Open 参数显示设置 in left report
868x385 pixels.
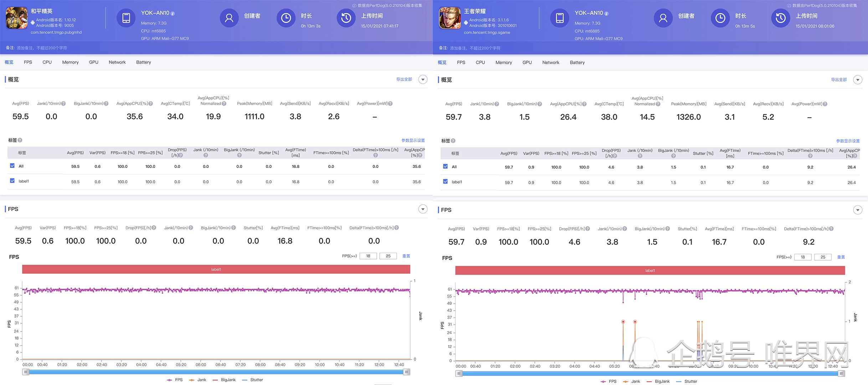pyautogui.click(x=413, y=140)
